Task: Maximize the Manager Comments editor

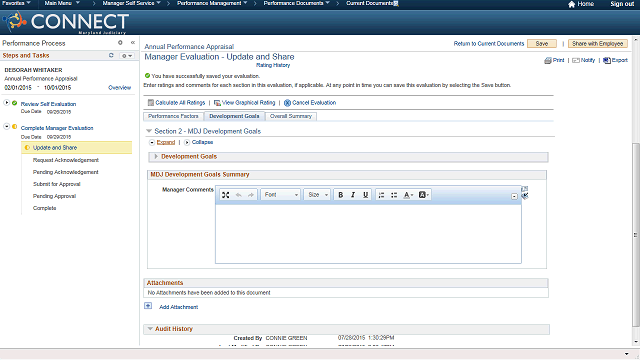Action: [226, 195]
